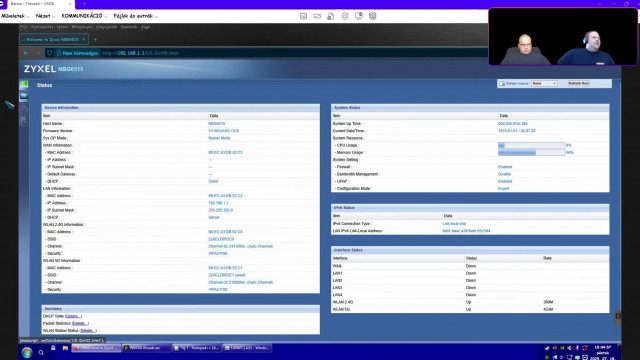Open the File Explorer folder icon on taskbar

point(65,348)
